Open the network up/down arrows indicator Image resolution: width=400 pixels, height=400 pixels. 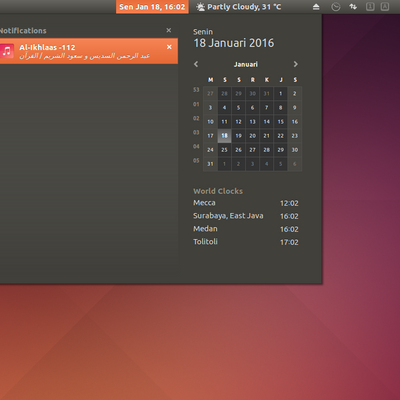click(353, 7)
